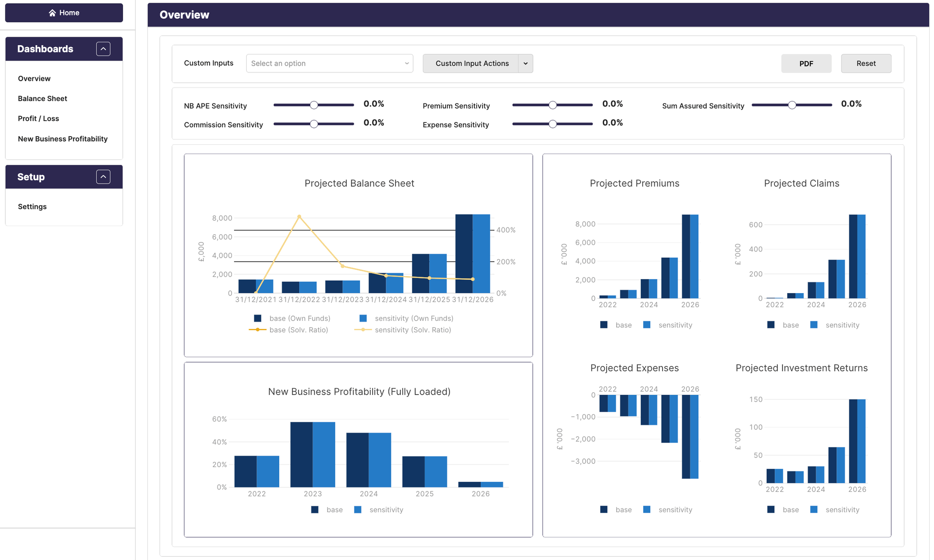Open New Business Profitability dashboard
This screenshot has width=934, height=560.
point(63,139)
